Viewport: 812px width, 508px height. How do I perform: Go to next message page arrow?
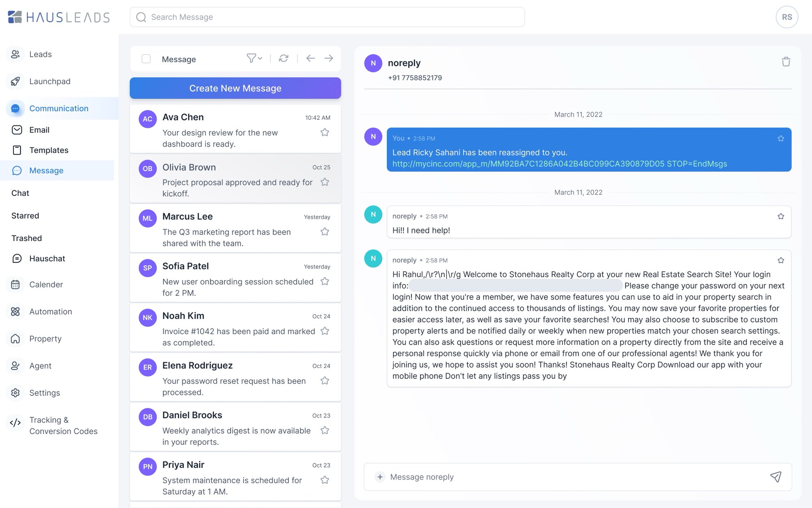[x=329, y=59]
